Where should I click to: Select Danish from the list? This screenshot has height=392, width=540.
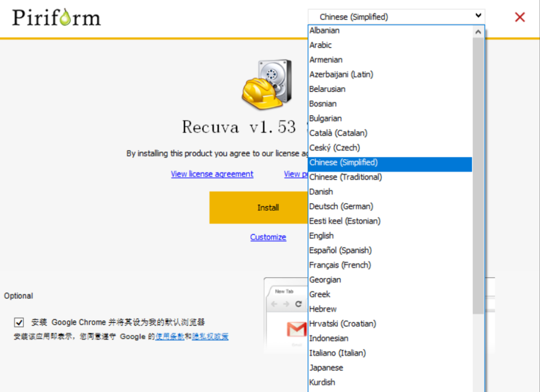click(390, 192)
